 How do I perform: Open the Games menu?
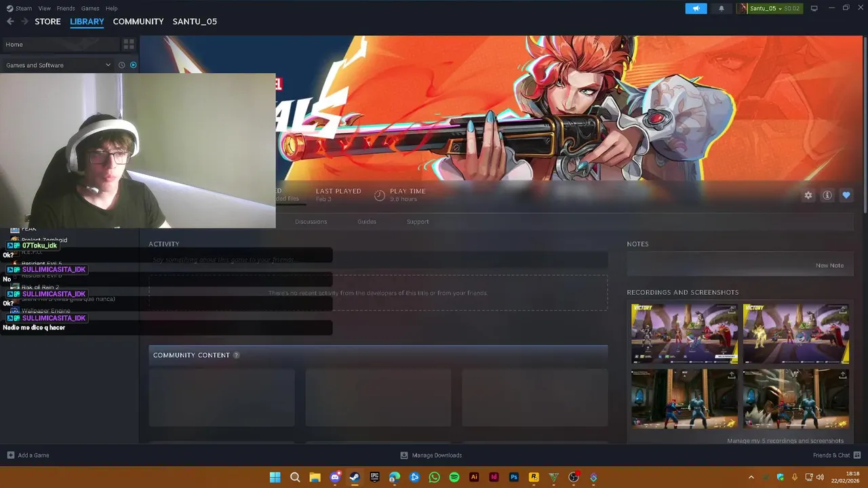(90, 8)
